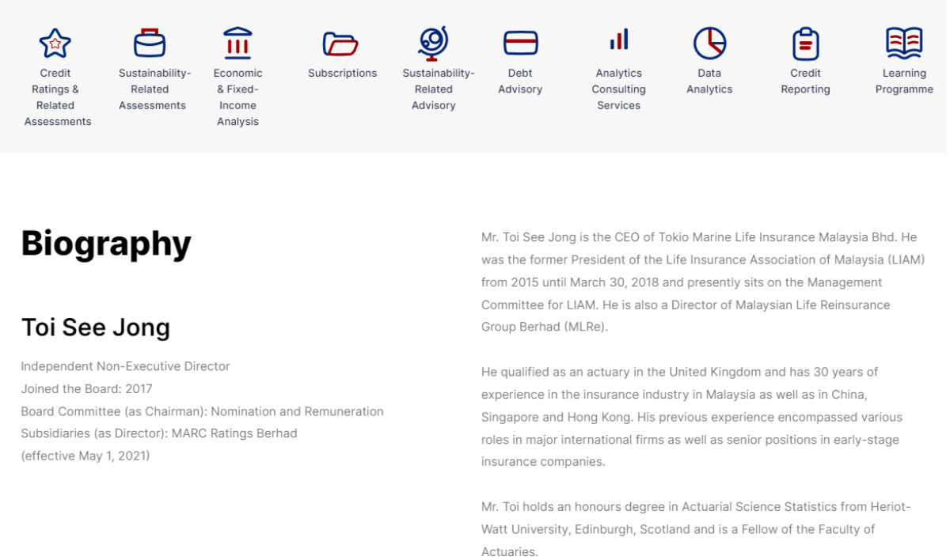Click the Economic & Fixed-Income bank icon
The height and width of the screenshot is (560, 950).
click(237, 43)
